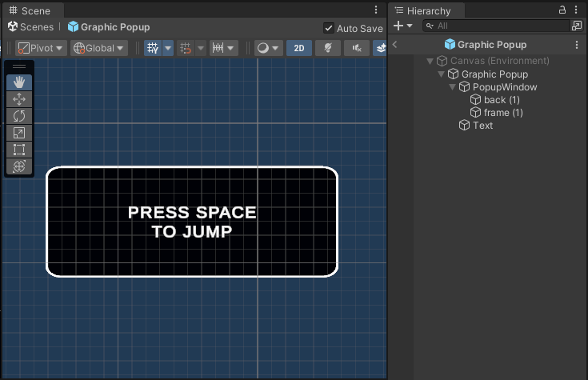Viewport: 588px width, 380px height.
Task: Select the Scale tool
Action: pyautogui.click(x=19, y=133)
